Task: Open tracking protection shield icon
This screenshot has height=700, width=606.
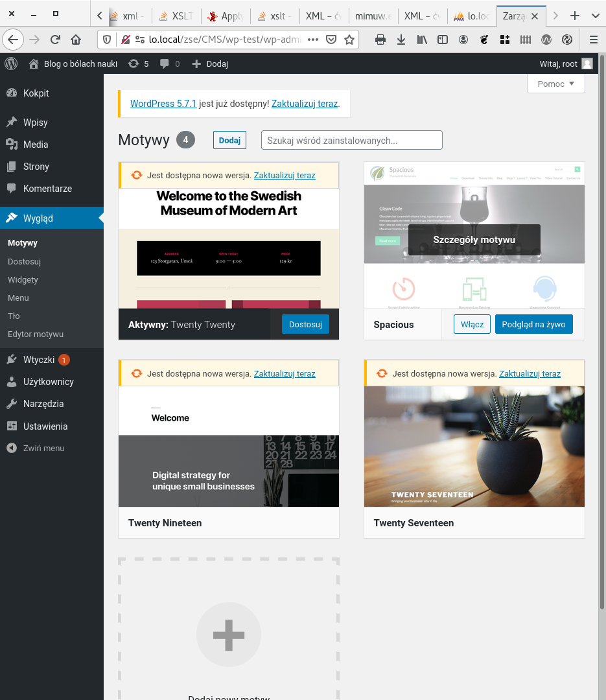Action: coord(107,40)
